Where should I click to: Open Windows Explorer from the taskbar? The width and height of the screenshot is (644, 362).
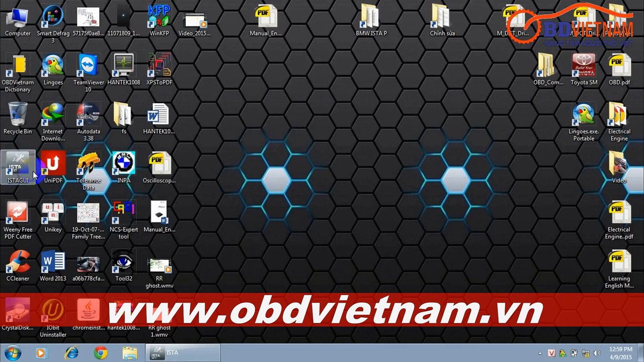[x=130, y=353]
